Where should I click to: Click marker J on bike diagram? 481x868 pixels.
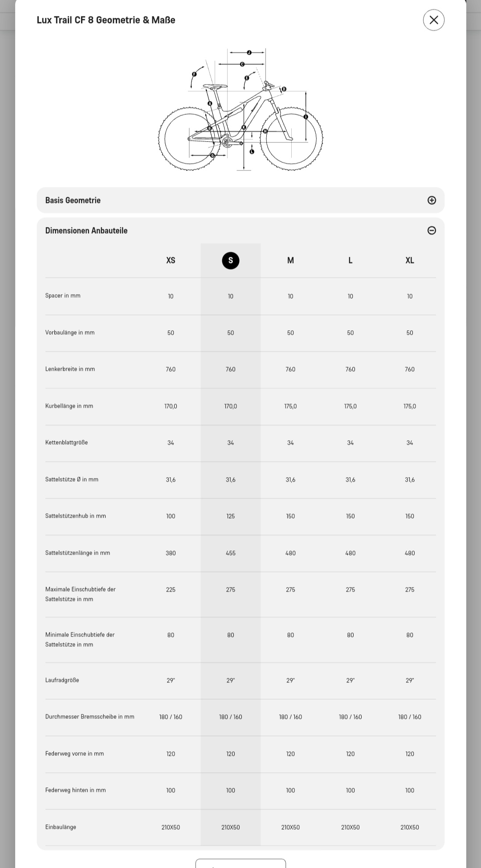coord(249,53)
